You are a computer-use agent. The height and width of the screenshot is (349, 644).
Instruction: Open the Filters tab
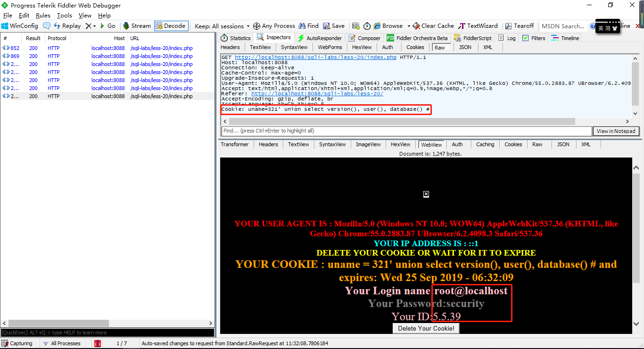[x=534, y=38]
